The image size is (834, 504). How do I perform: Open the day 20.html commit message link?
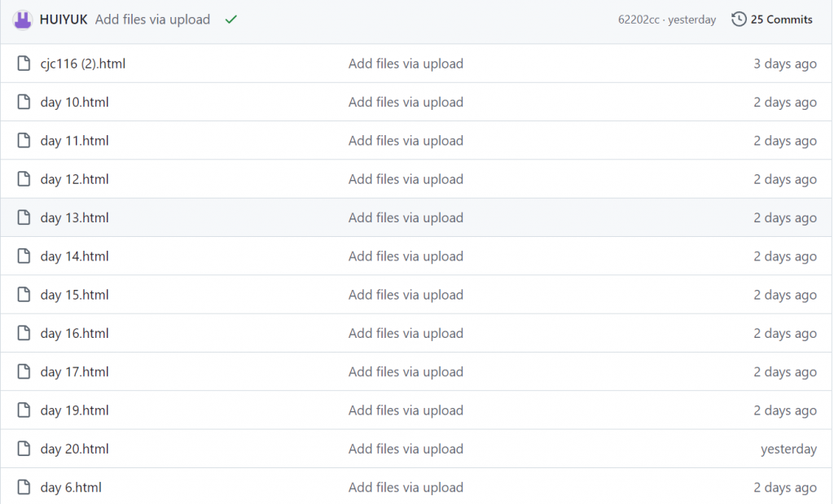[406, 449]
